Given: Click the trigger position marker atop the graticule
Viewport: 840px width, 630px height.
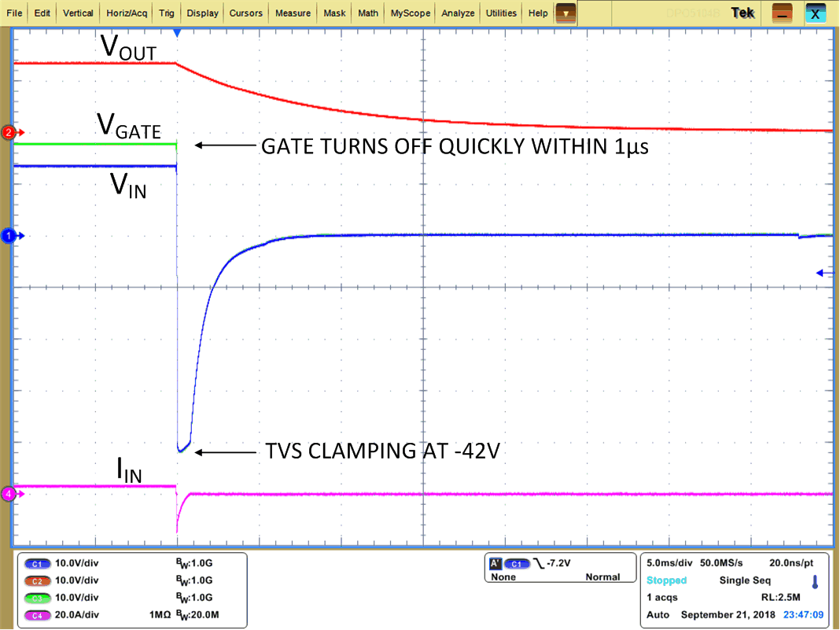Looking at the screenshot, I should click(x=176, y=31).
